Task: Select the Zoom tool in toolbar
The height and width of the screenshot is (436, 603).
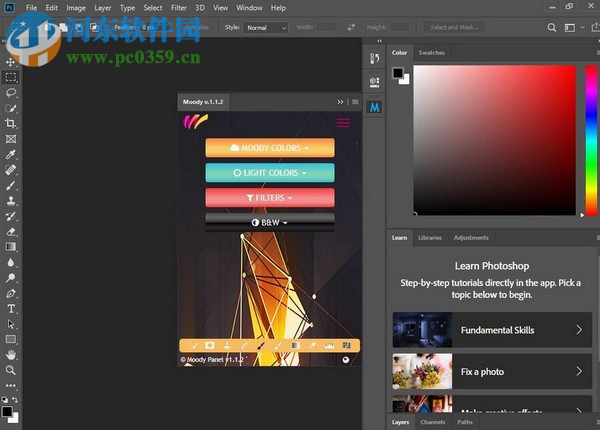Action: click(x=11, y=370)
